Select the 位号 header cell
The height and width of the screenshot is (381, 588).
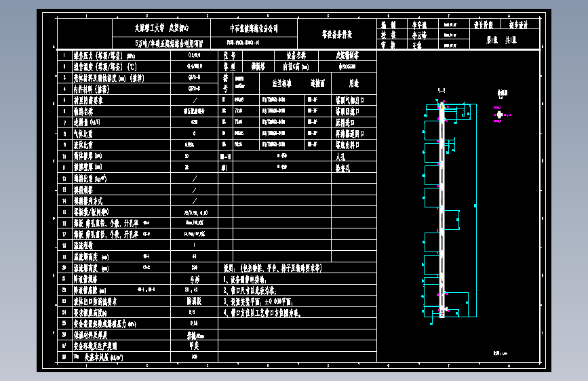click(x=230, y=56)
